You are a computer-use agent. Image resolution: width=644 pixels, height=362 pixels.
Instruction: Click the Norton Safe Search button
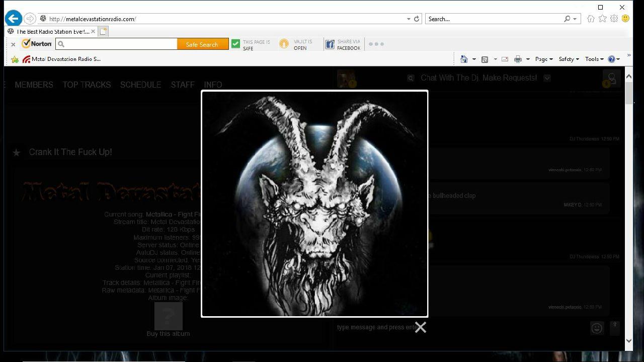pos(202,44)
